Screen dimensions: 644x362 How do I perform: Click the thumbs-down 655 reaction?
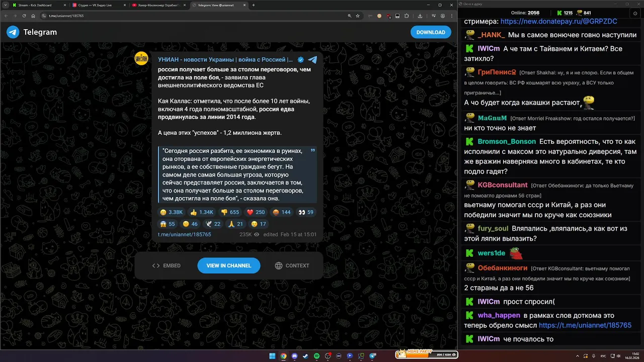tap(230, 212)
